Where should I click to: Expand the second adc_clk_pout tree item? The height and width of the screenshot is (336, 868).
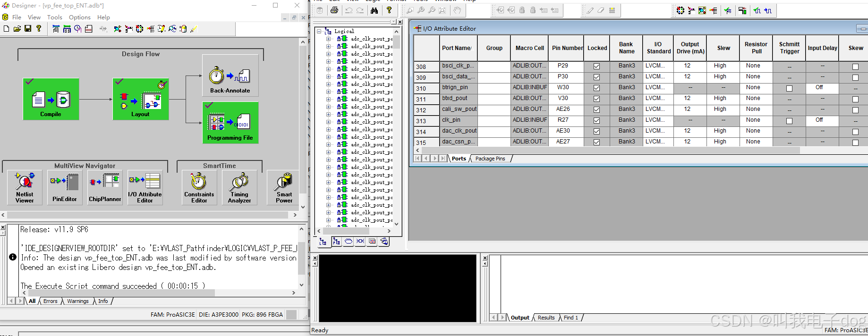point(328,46)
